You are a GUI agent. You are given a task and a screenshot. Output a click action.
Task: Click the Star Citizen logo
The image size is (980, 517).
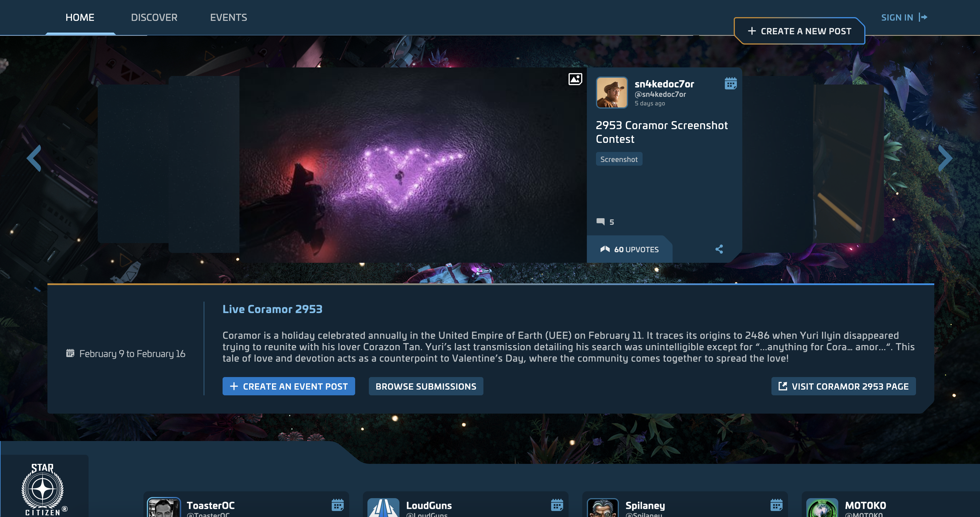click(x=44, y=489)
